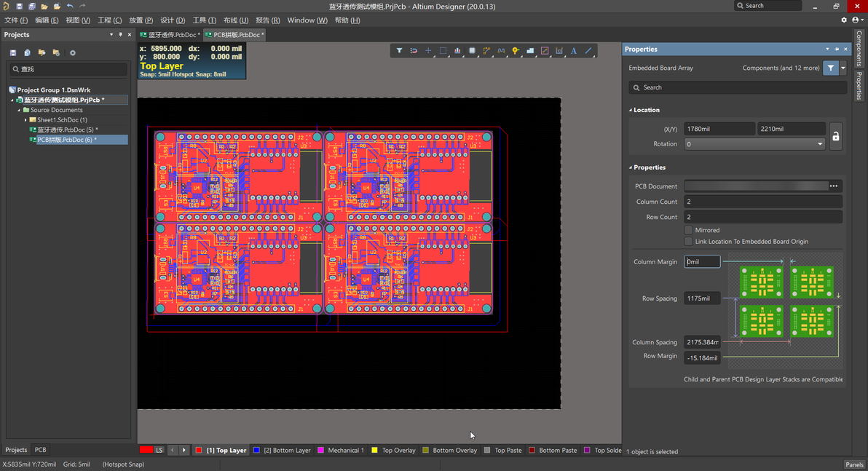
Task: Click the Row Spacing input field
Action: tap(702, 298)
